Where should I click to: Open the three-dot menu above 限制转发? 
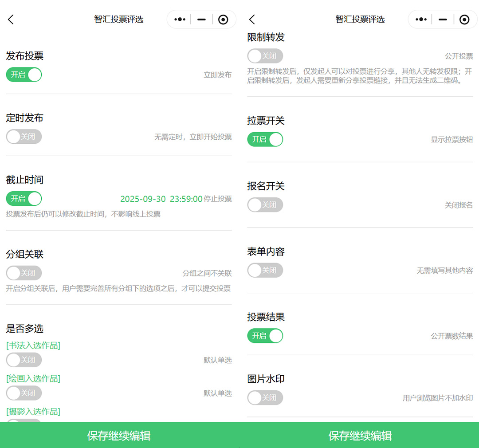[421, 20]
